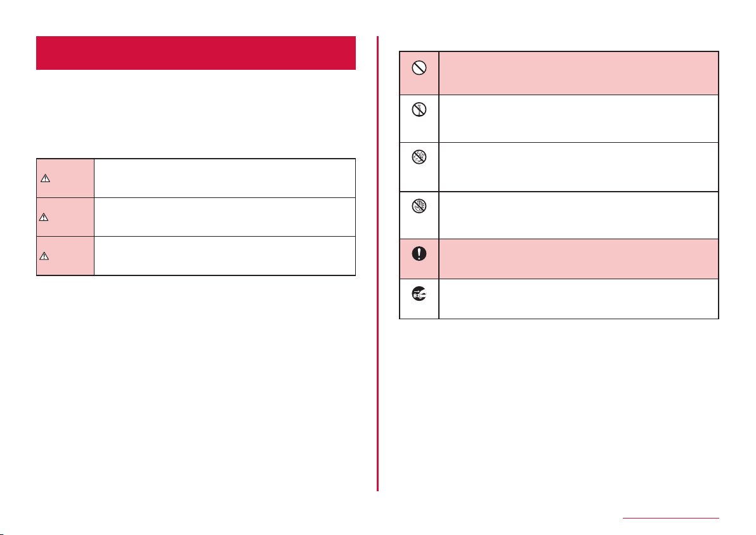Viewport: 756px width, 535px height.
Task: Click the third warning triangle in left table
Action: coord(45,255)
